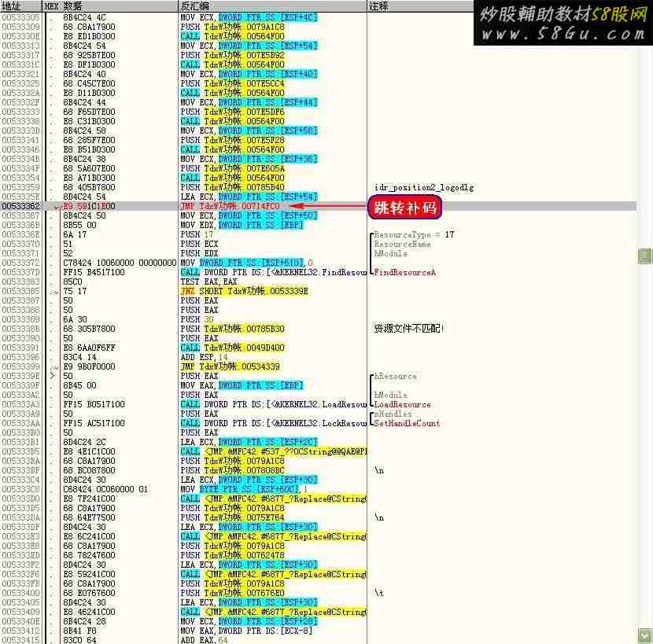Click the idr_position2_logodlg comment

[423, 187]
